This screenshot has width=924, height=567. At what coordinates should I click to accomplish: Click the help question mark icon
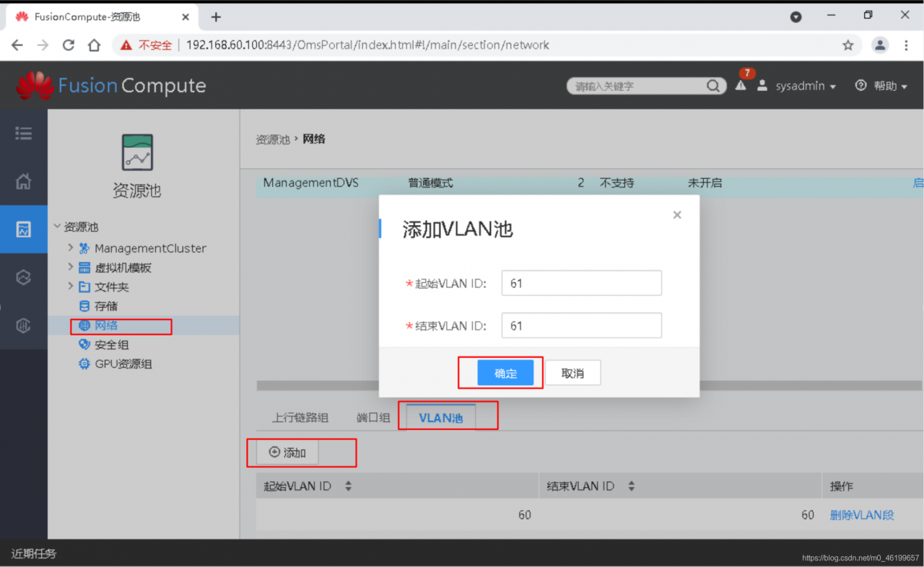tap(860, 85)
